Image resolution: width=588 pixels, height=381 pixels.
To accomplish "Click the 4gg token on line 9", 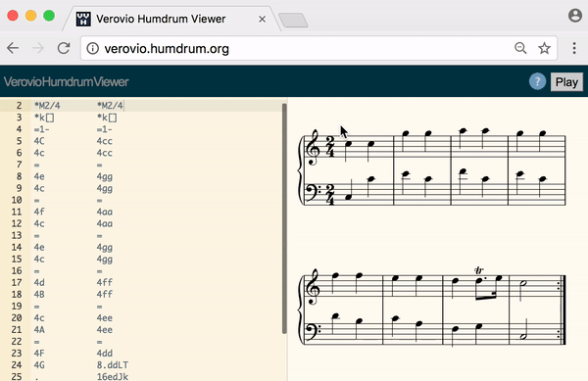I will [104, 188].
